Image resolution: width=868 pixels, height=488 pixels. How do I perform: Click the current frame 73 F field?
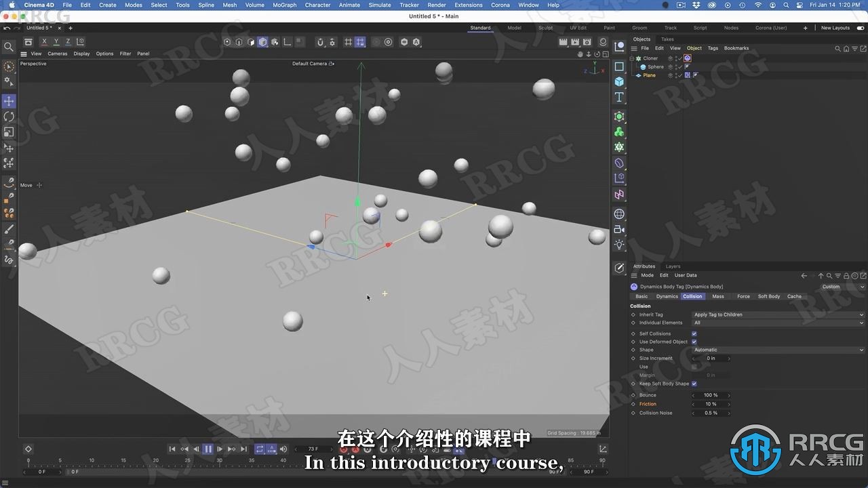click(313, 449)
